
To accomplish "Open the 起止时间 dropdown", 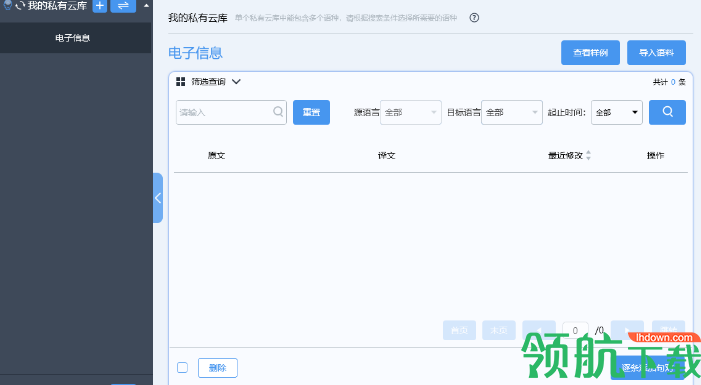I will click(617, 112).
